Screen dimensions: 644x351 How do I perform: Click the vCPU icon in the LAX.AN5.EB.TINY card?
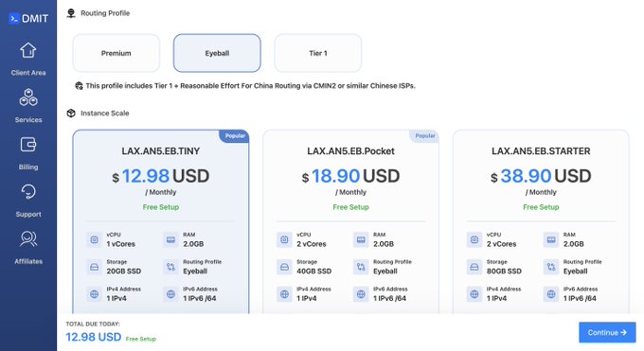click(94, 239)
